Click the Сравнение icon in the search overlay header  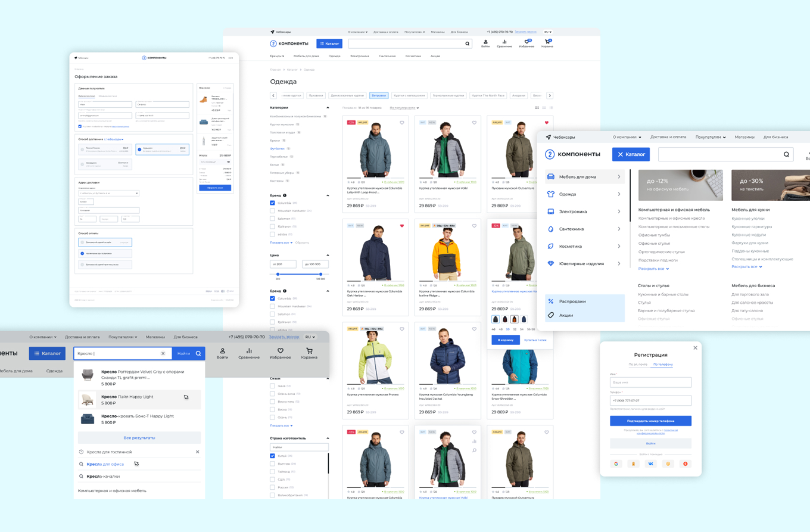249,351
